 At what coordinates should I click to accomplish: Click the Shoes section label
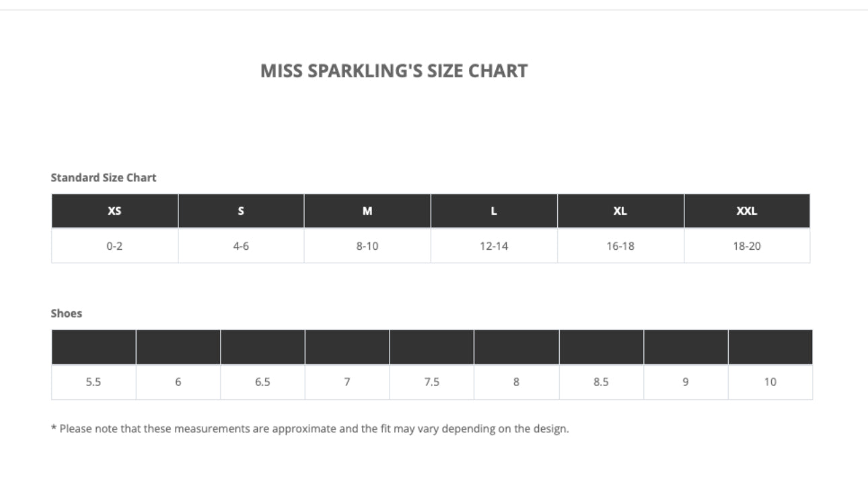click(67, 314)
